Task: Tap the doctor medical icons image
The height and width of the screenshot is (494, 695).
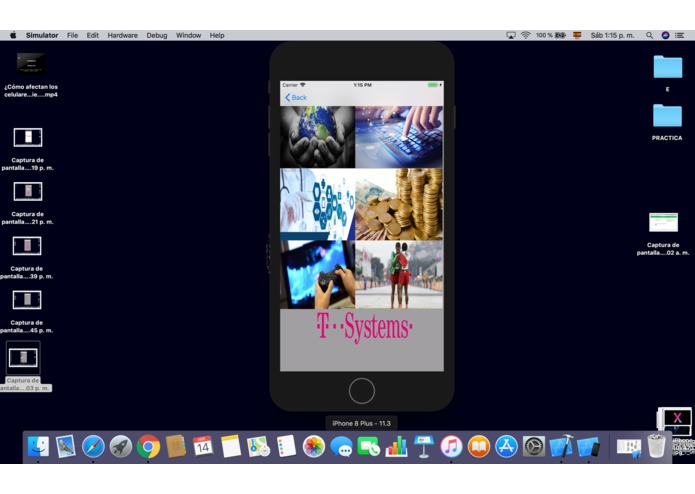Action: (x=317, y=204)
